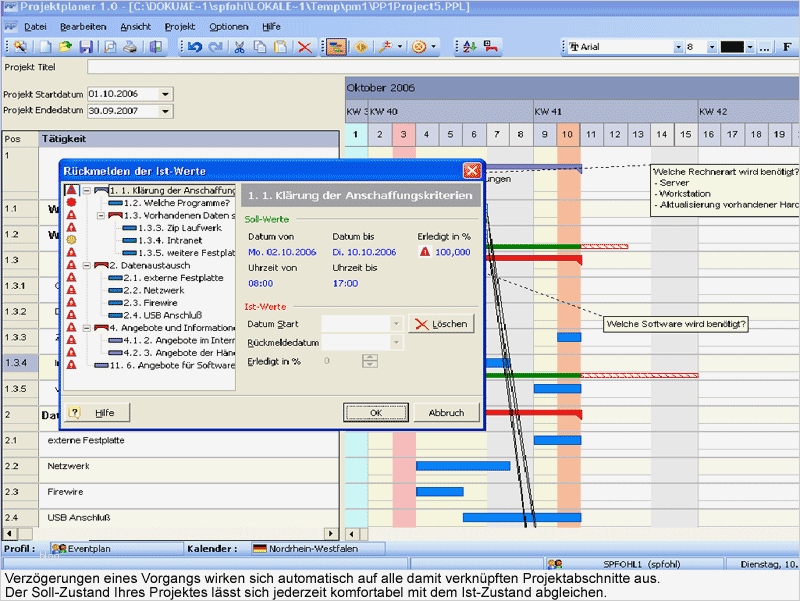Click the Undo arrow icon
This screenshot has width=800, height=601.
(194, 47)
